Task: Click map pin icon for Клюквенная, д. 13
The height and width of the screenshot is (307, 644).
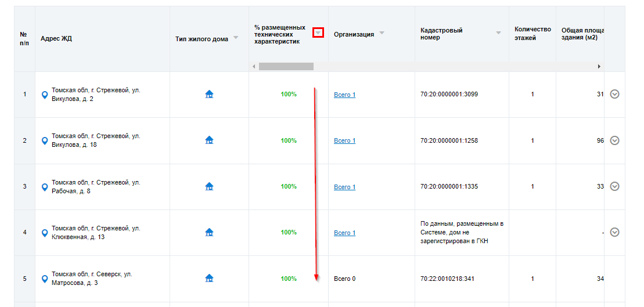Action: click(x=45, y=233)
